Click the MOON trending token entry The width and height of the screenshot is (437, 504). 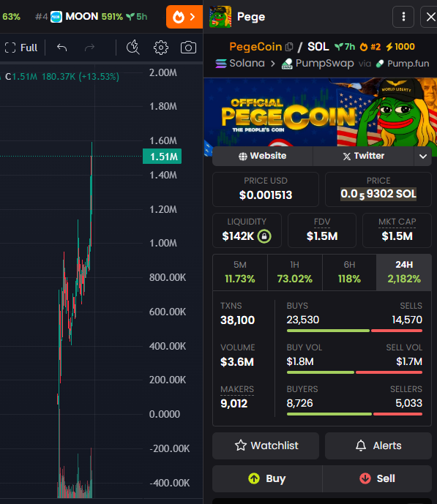coord(91,17)
